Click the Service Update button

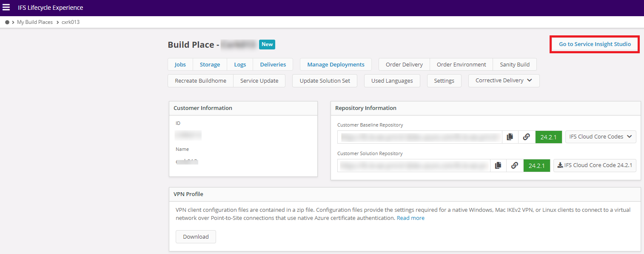pyautogui.click(x=259, y=81)
